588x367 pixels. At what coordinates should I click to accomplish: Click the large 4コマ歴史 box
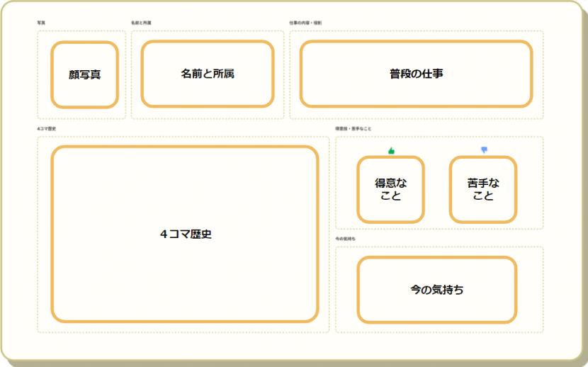(x=185, y=234)
